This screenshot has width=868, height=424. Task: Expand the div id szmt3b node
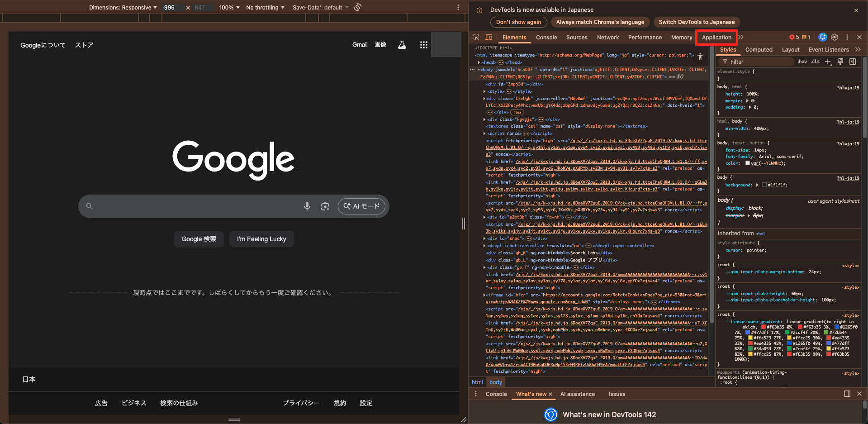point(484,217)
